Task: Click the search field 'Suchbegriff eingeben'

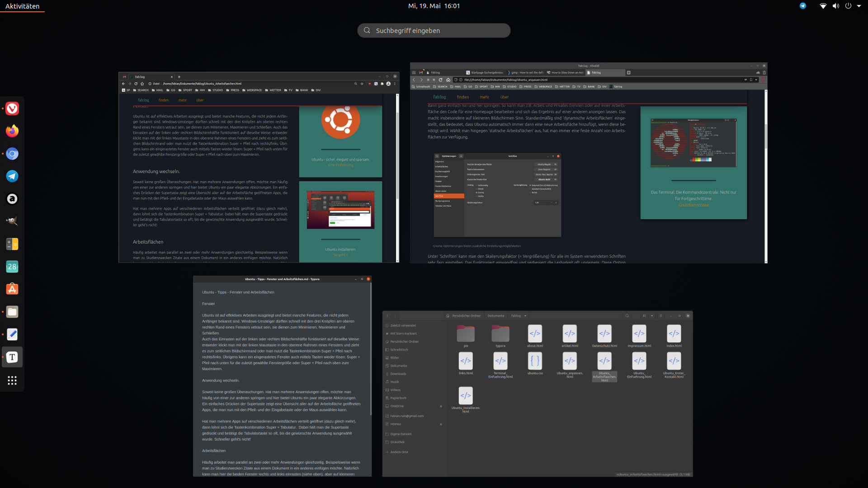Action: 434,30
